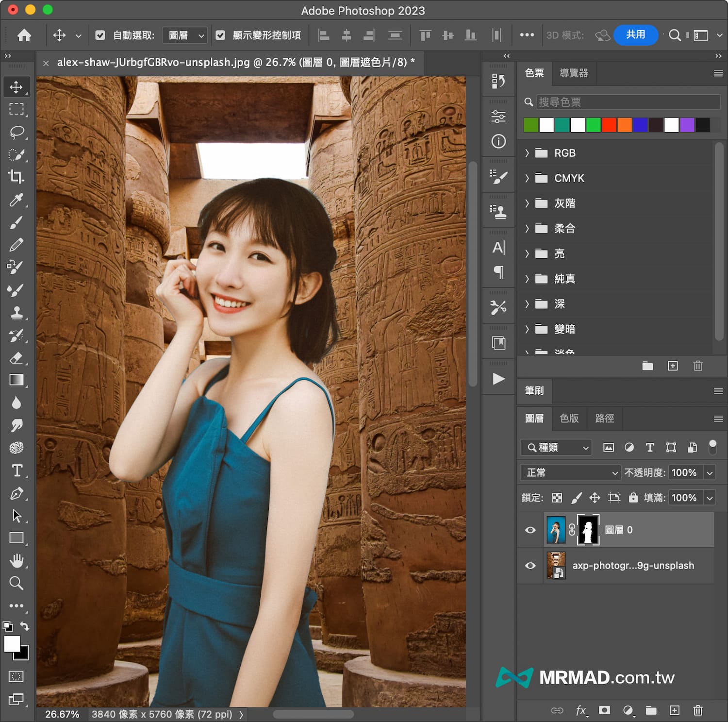
Task: Select the Rectangular Marquee tool
Action: (x=16, y=109)
